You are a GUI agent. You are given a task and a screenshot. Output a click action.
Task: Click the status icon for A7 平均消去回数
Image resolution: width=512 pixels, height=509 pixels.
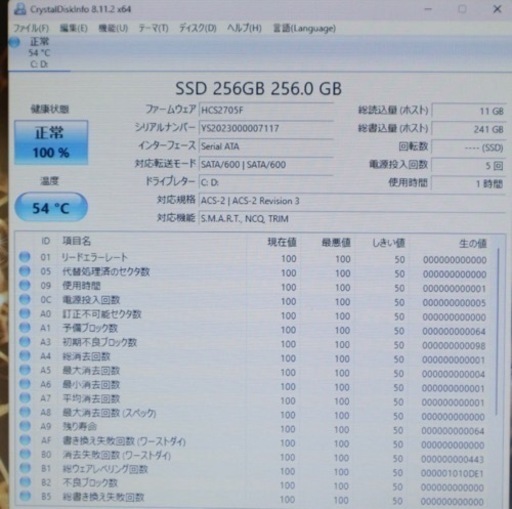tap(25, 398)
